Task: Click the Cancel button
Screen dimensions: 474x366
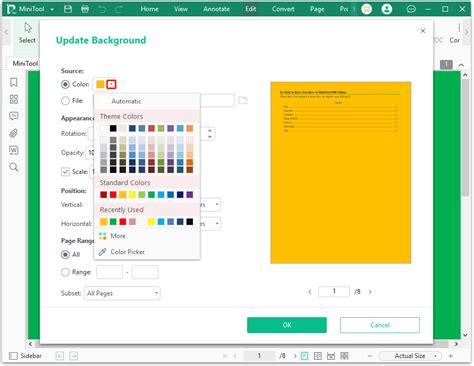Action: pos(380,325)
